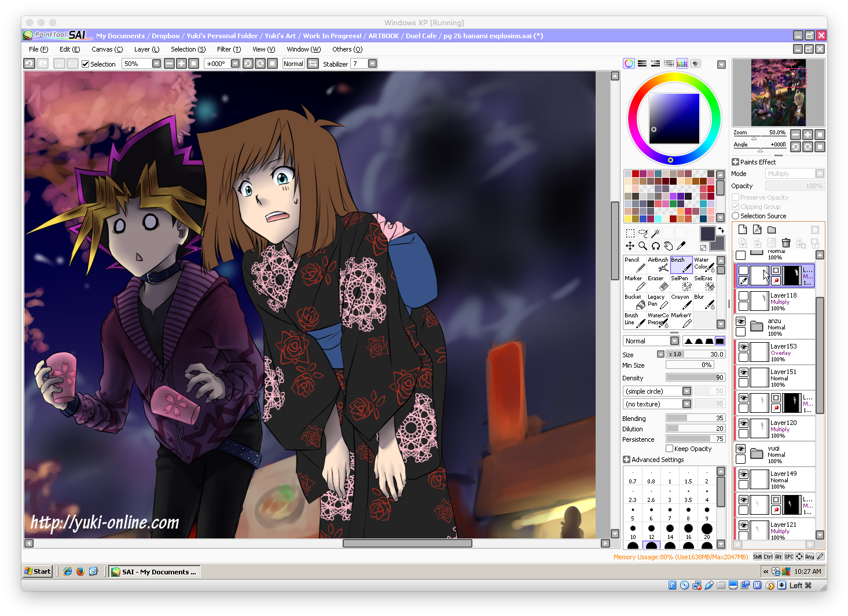Select the SelPen tool
This screenshot has height=616, width=848.
pyautogui.click(x=680, y=284)
